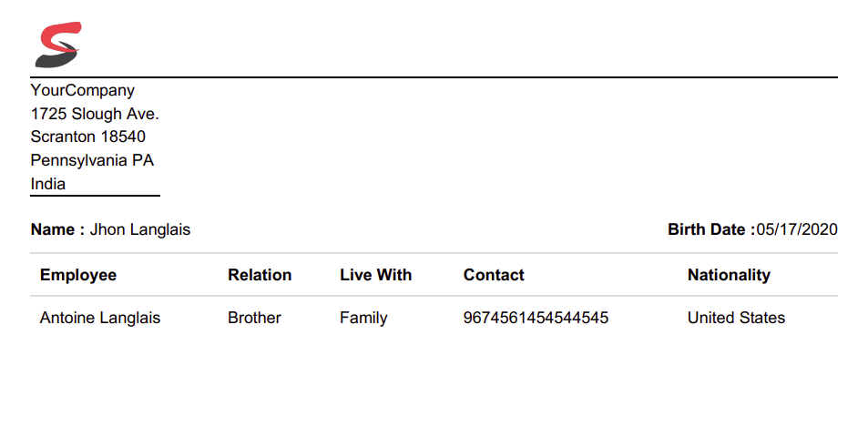Select the contact number 9674561454544545
The image size is (868, 426).
pos(536,318)
